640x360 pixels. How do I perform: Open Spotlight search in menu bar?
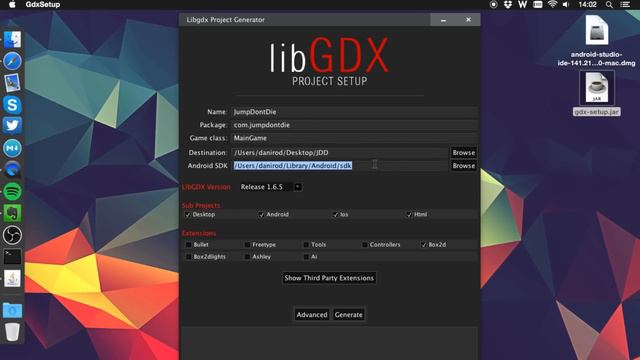609,4
